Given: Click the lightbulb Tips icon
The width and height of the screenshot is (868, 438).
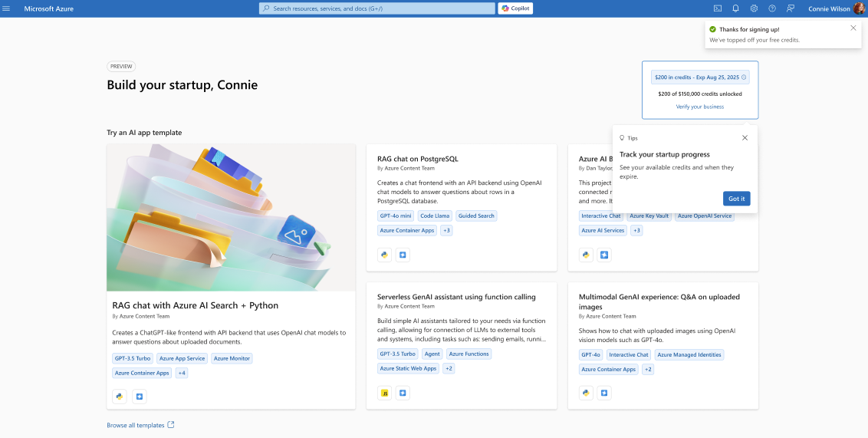Looking at the screenshot, I should (x=622, y=138).
